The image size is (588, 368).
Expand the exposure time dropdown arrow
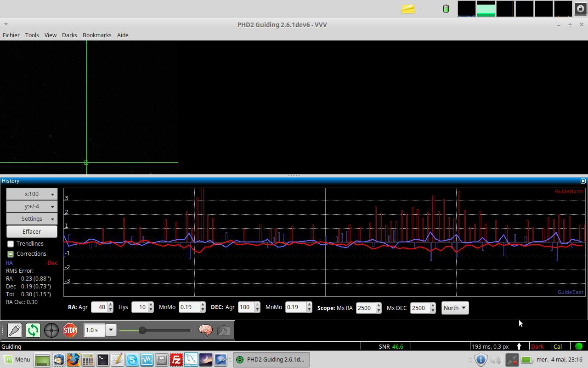111,330
